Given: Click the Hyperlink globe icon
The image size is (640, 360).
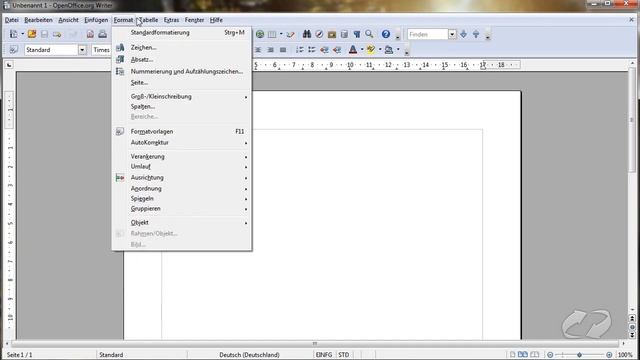Looking at the screenshot, I should 260,34.
